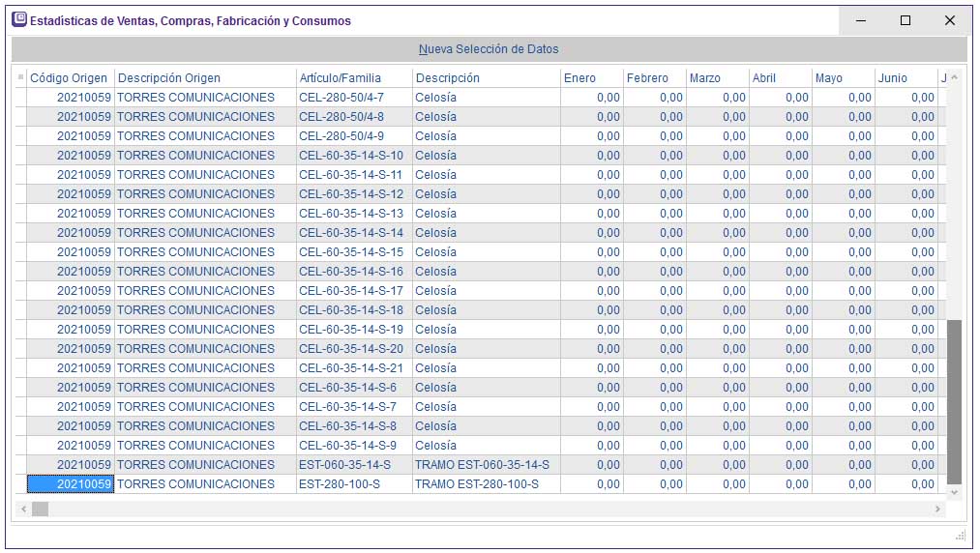Viewport: 980px width, 553px height.
Task: Maximize the statistics window
Action: click(x=906, y=20)
